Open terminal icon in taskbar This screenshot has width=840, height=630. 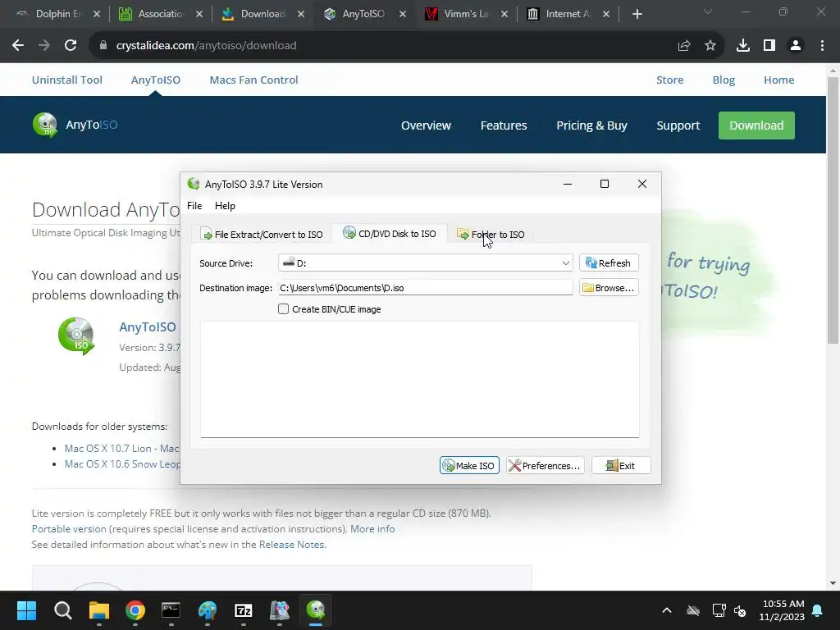click(x=171, y=610)
